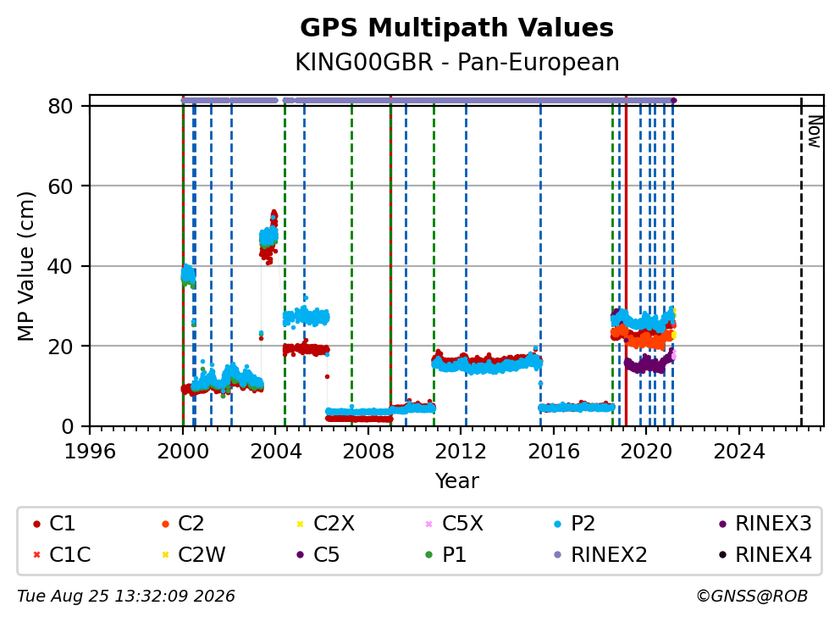Image resolution: width=840 pixels, height=622 pixels.
Task: Click the 2012 x-axis tick label
Action: (461, 452)
